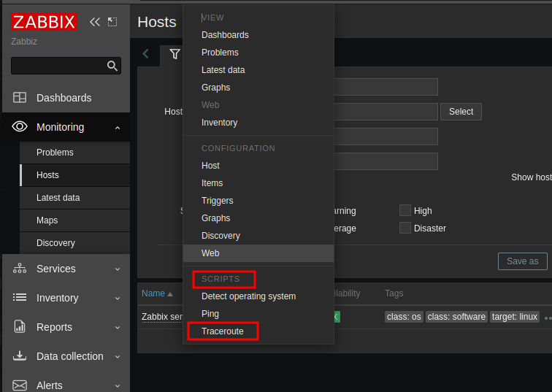Select Graphs under View section
This screenshot has height=392, width=552.
(258, 88)
